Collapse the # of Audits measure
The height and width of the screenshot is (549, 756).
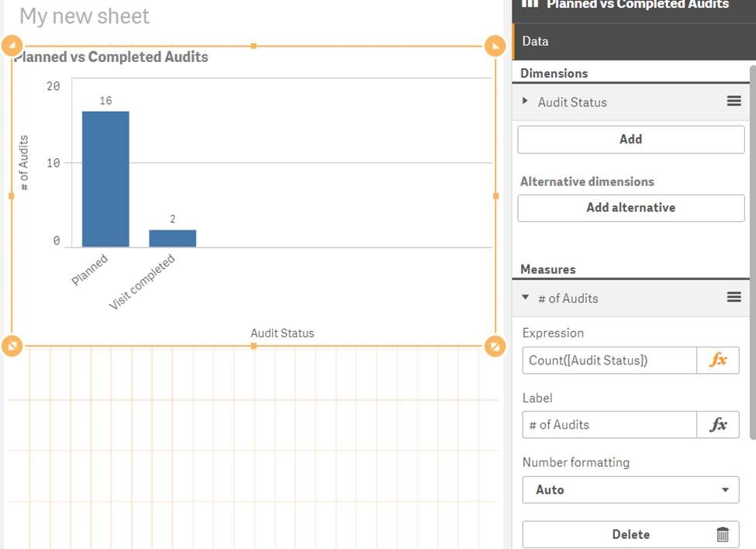(x=526, y=298)
